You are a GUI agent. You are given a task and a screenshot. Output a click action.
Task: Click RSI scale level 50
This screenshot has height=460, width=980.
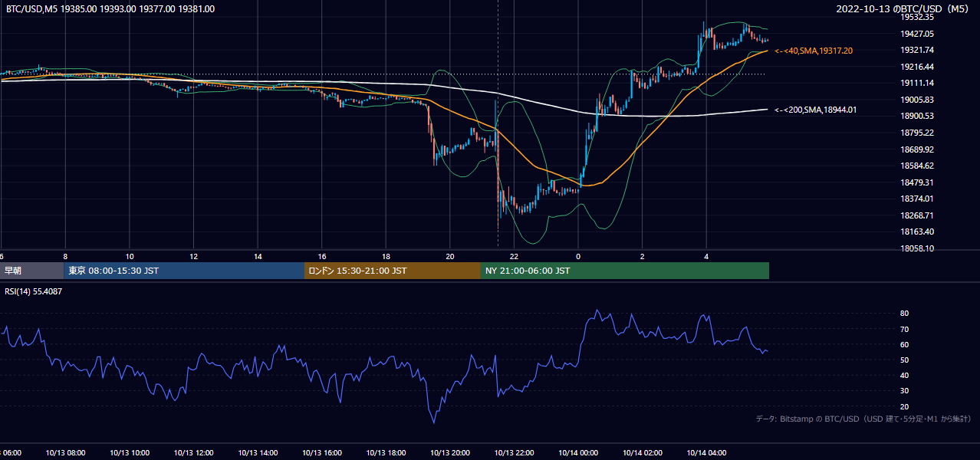pyautogui.click(x=905, y=360)
